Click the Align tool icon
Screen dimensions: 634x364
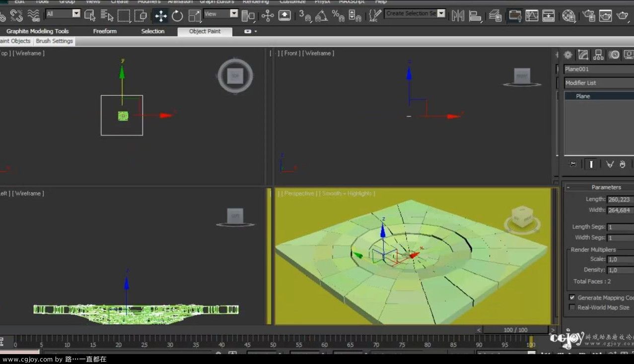tap(475, 15)
